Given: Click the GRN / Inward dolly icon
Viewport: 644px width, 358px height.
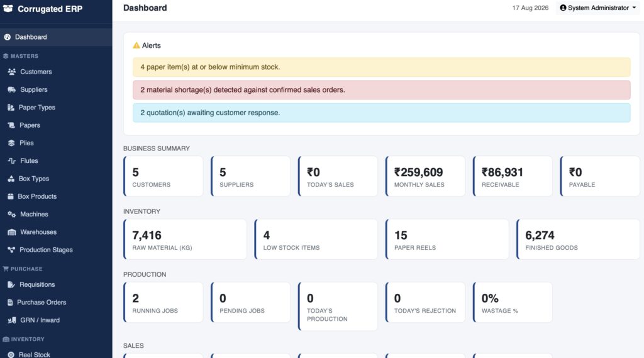Looking at the screenshot, I should pyautogui.click(x=11, y=320).
